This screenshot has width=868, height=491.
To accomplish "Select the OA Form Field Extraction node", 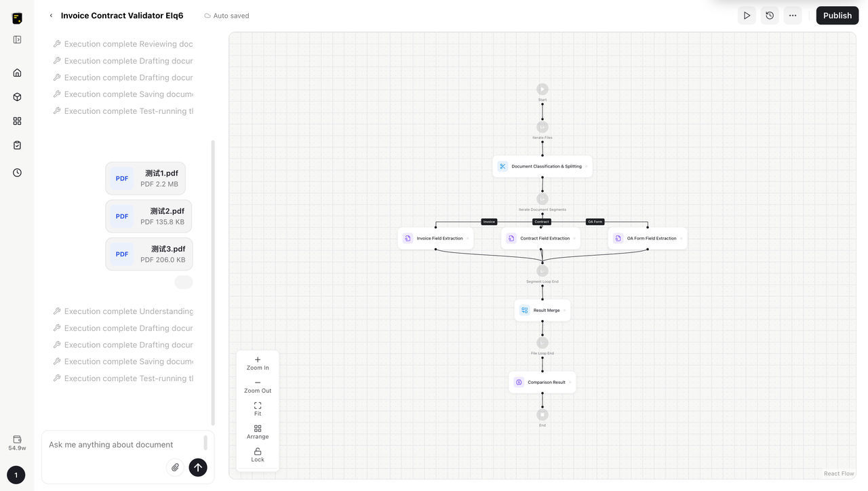I will click(x=648, y=238).
